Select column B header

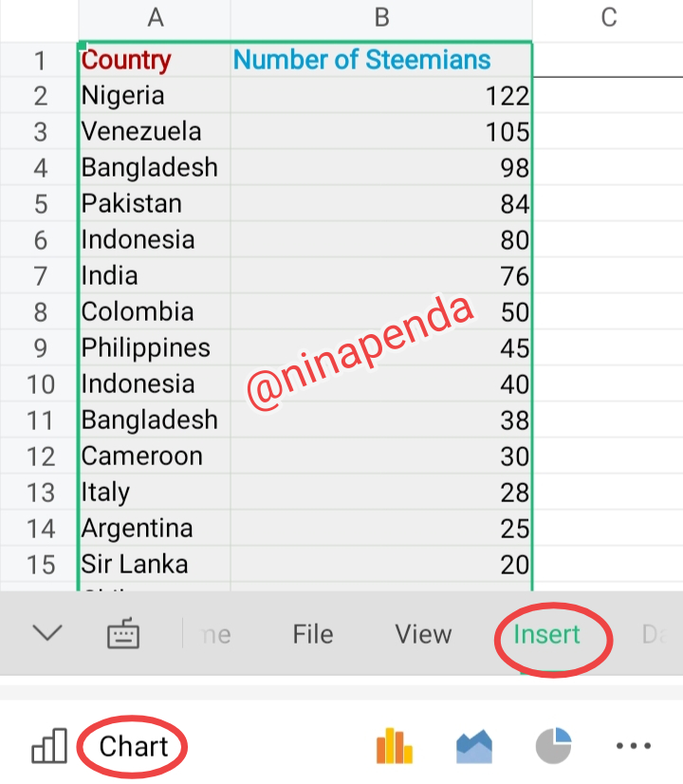pos(381,17)
